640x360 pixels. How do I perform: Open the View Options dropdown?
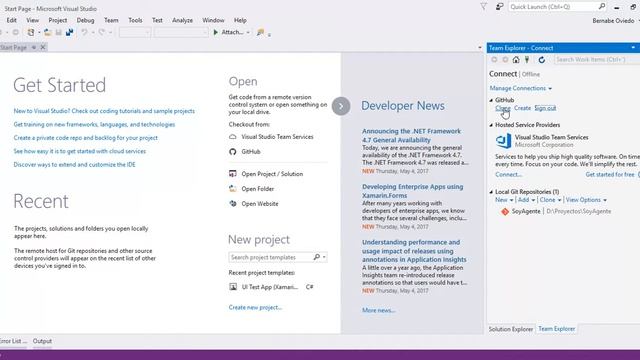pyautogui.click(x=586, y=200)
